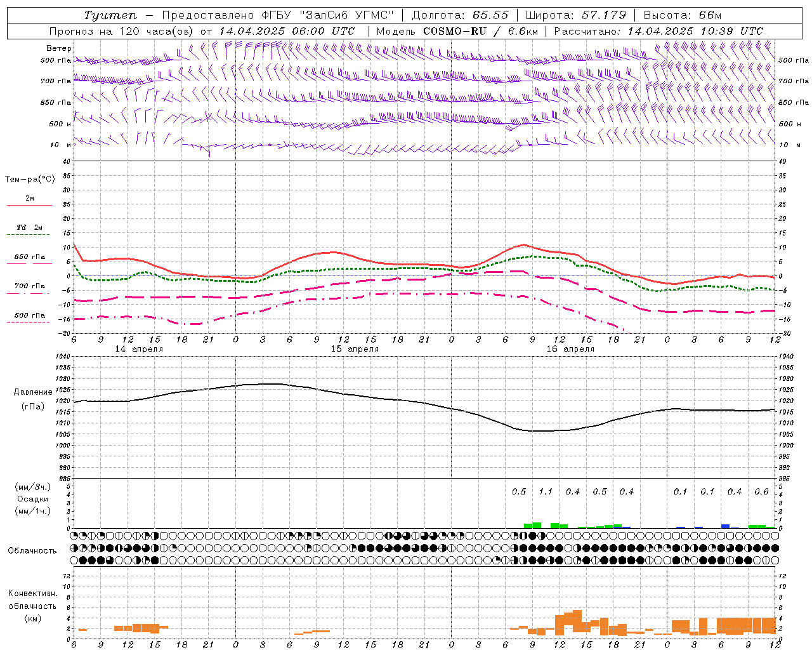Click the Модель COSMO-RU / 6.6км label
The height and width of the screenshot is (650, 812).
tap(457, 31)
